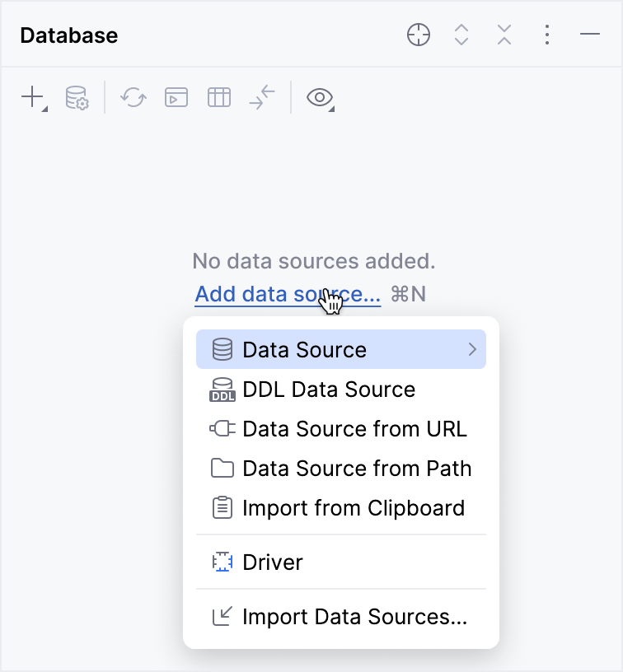Expand the Data Source submenu arrow
The image size is (623, 672).
coord(472,350)
